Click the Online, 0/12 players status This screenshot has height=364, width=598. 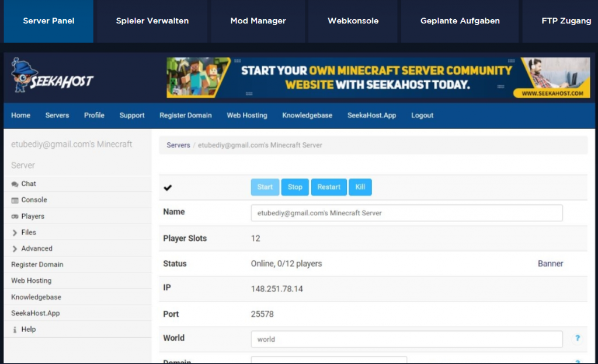pos(286,264)
